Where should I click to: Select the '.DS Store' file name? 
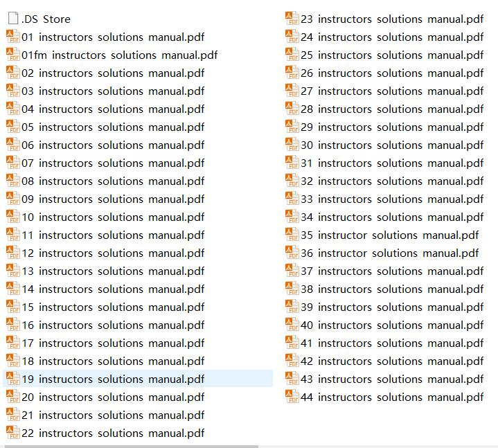point(46,19)
